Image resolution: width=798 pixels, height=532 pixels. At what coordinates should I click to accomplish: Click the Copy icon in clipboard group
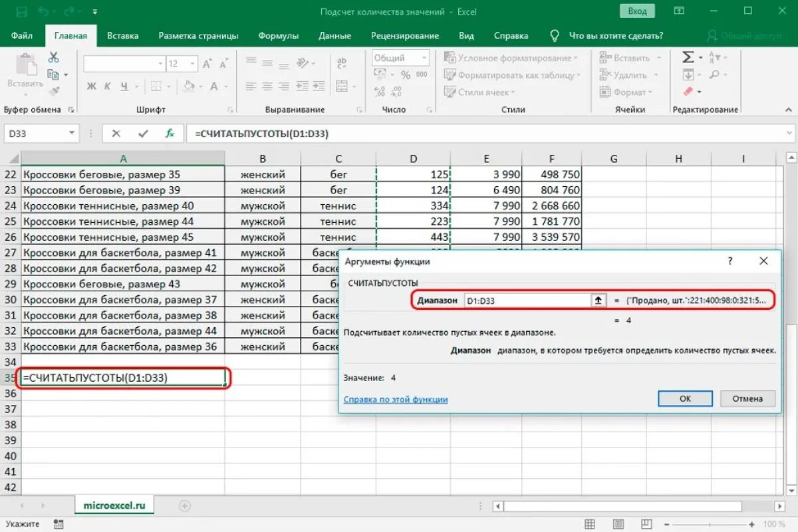(x=53, y=75)
